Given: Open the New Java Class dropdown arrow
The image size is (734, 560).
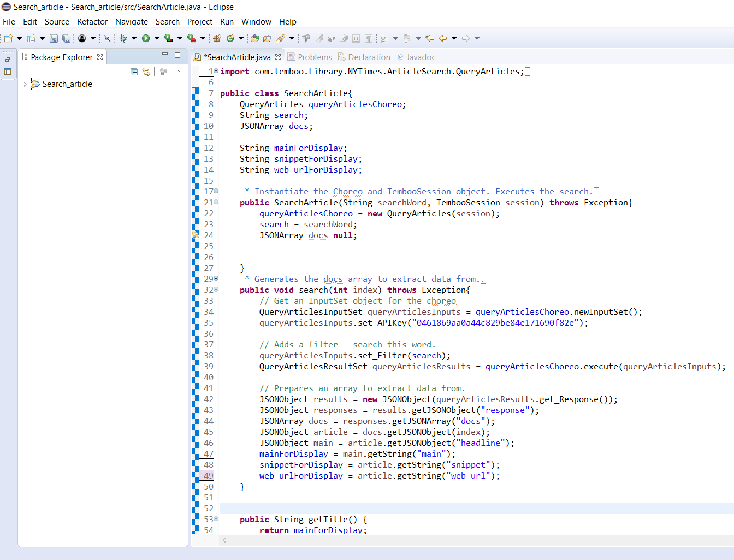Looking at the screenshot, I should 241,38.
